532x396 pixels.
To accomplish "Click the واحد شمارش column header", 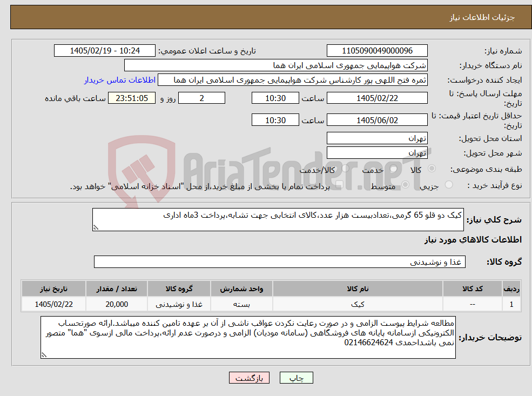I will 241,289.
